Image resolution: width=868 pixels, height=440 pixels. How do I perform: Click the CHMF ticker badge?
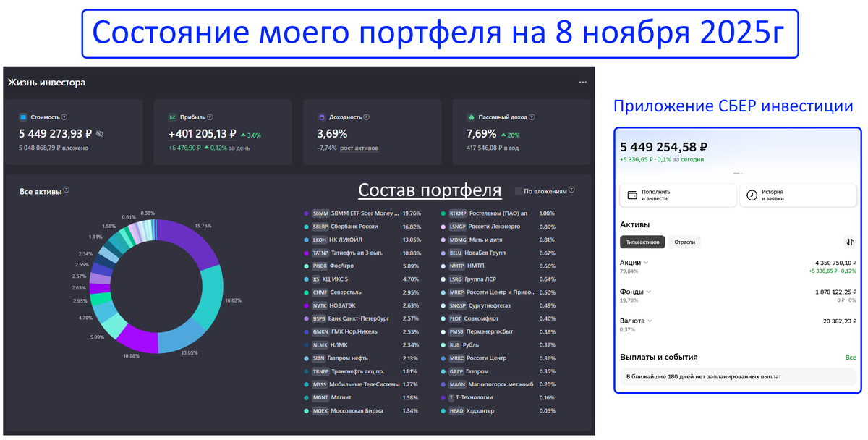tap(320, 292)
